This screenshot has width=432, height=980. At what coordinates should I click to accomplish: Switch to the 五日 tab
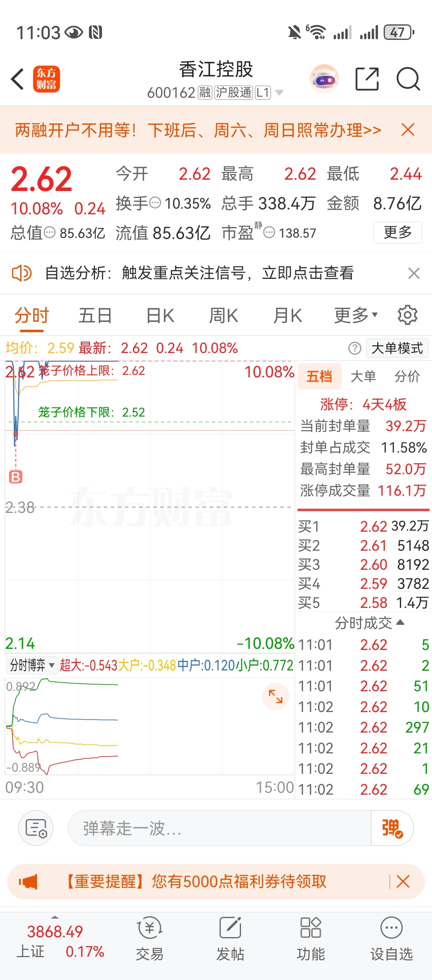tap(95, 316)
